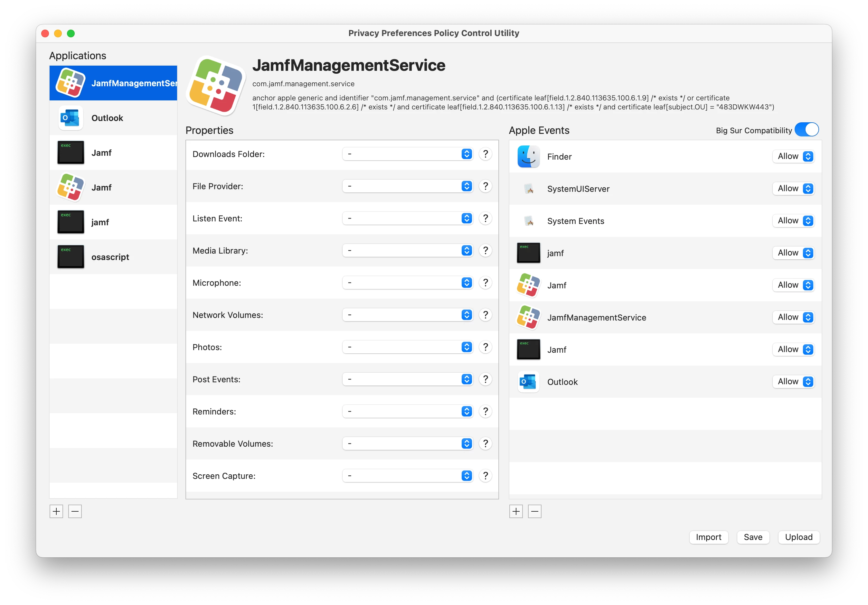Click the System Events icon
This screenshot has height=605, width=868.
[529, 221]
